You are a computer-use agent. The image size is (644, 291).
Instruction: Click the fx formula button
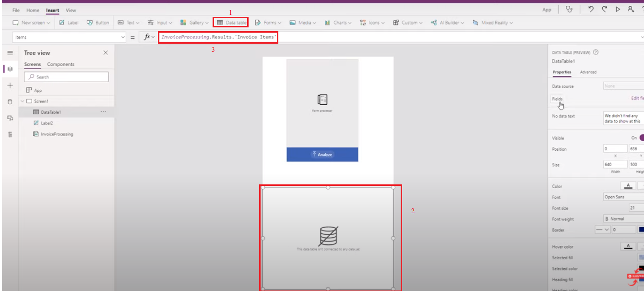click(x=149, y=37)
